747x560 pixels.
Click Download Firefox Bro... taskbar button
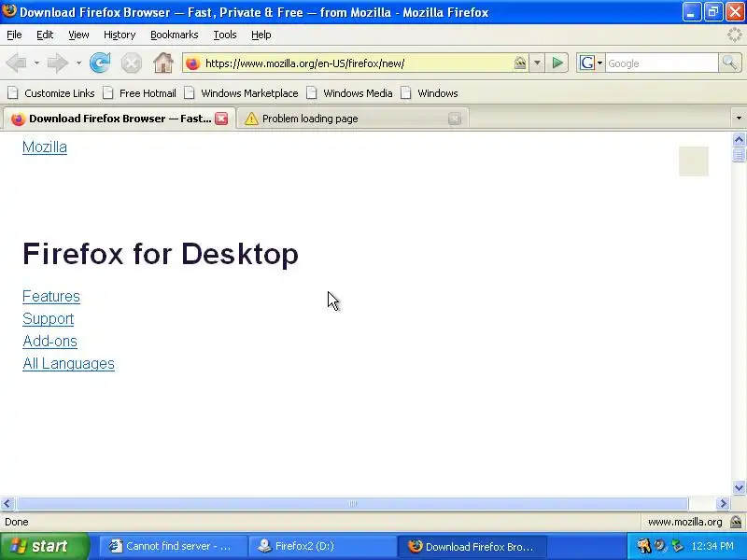click(472, 546)
